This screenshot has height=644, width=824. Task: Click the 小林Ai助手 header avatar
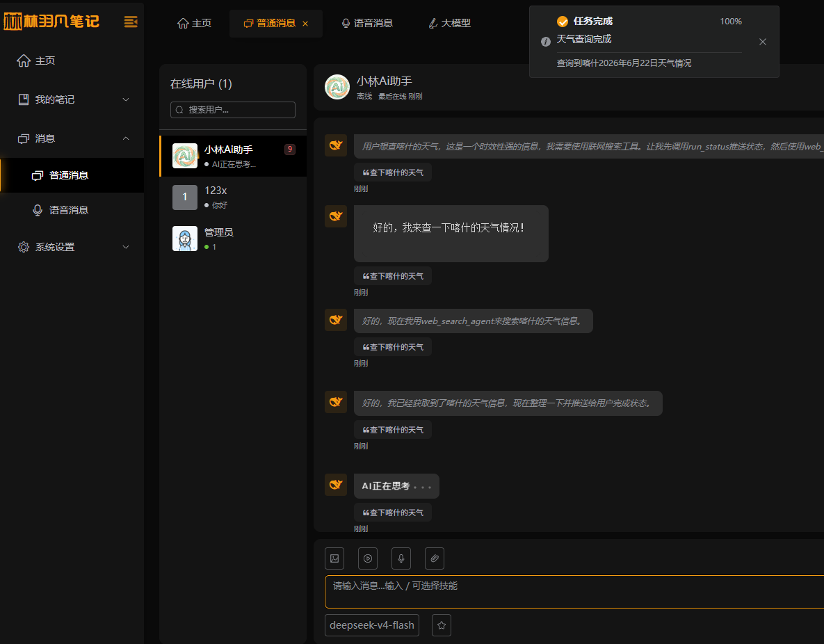337,87
